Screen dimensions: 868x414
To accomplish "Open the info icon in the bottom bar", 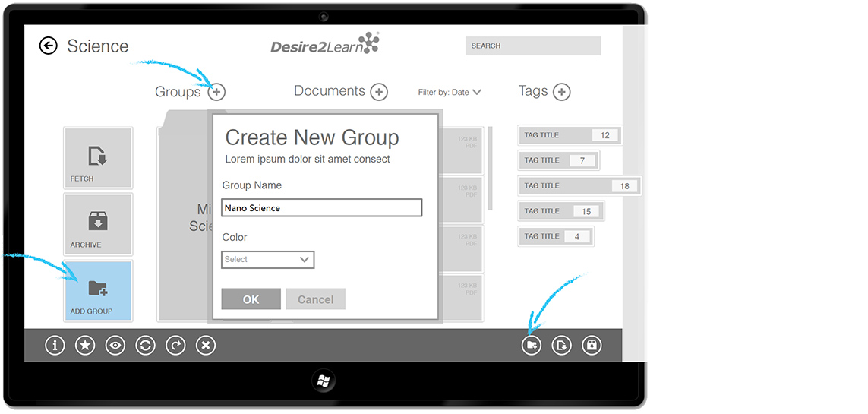I will [55, 346].
